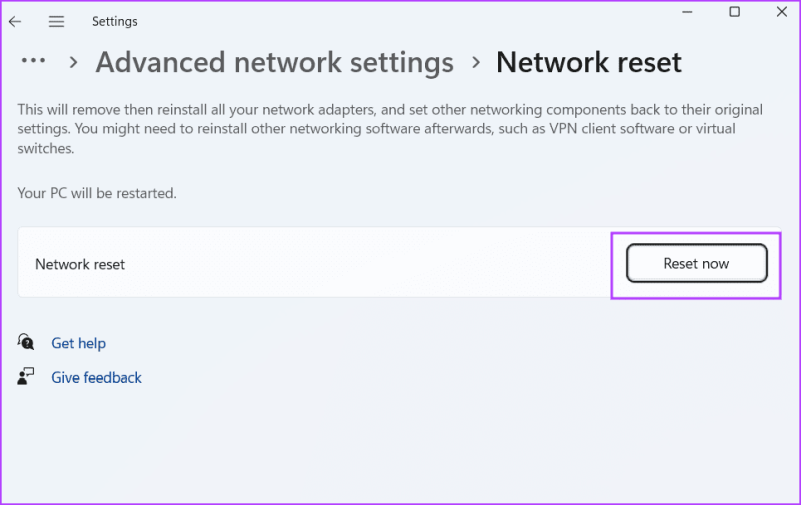Click the Network reset row label

tap(80, 264)
